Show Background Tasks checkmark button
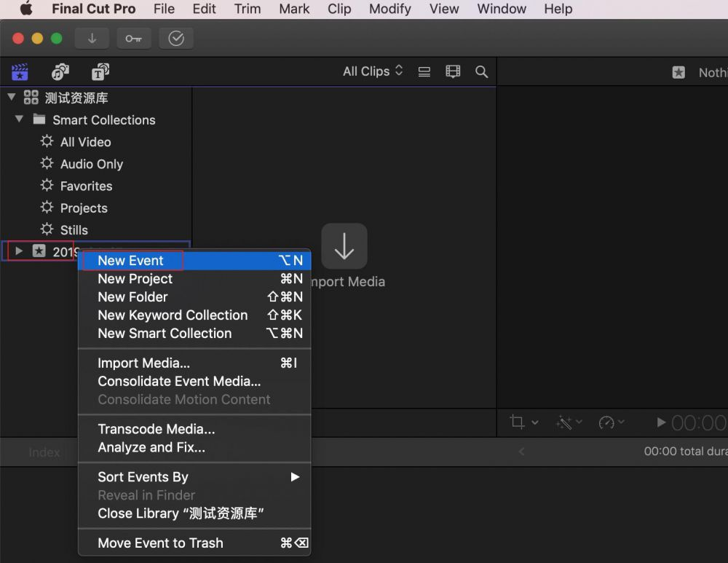728x563 pixels. tap(176, 39)
